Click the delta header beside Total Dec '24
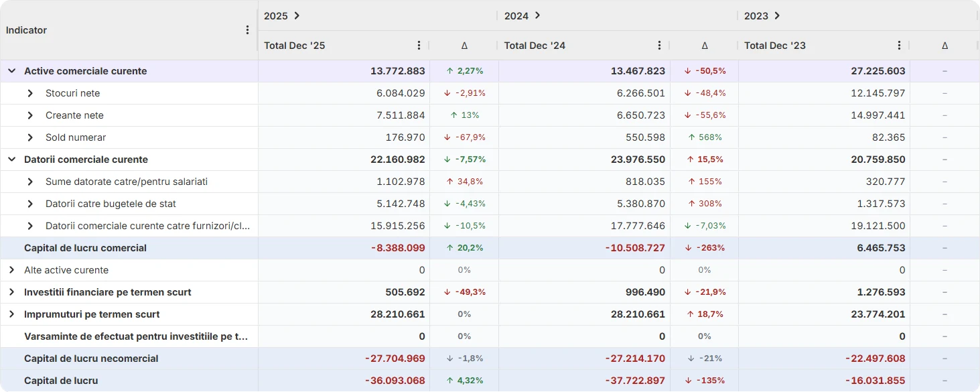The width and height of the screenshot is (980, 392). [705, 46]
